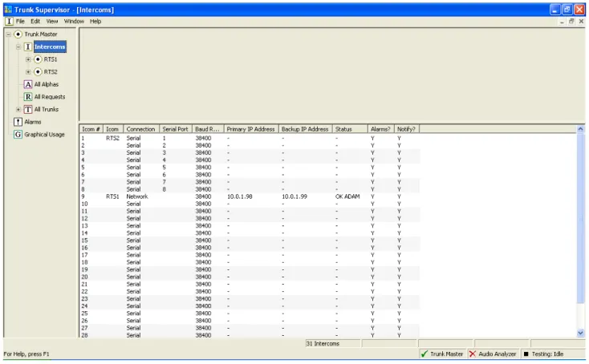Image resolution: width=589 pixels, height=364 pixels.
Task: Sort by the Notify? column header
Action: click(406, 129)
